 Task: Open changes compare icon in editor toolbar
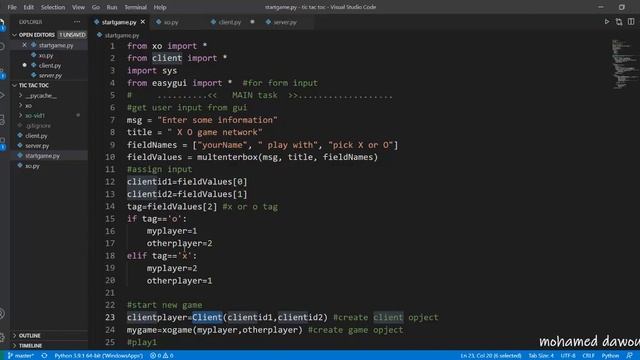(619, 22)
